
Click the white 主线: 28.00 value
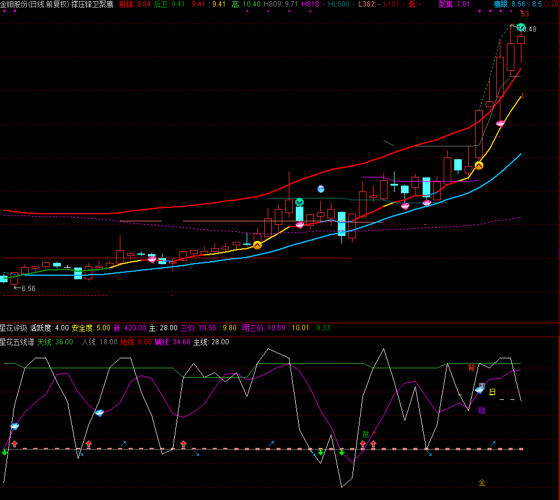point(211,342)
